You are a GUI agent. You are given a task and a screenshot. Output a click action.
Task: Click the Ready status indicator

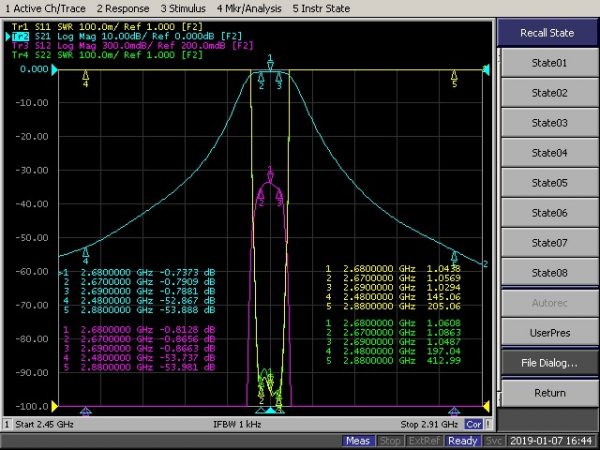pyautogui.click(x=462, y=441)
